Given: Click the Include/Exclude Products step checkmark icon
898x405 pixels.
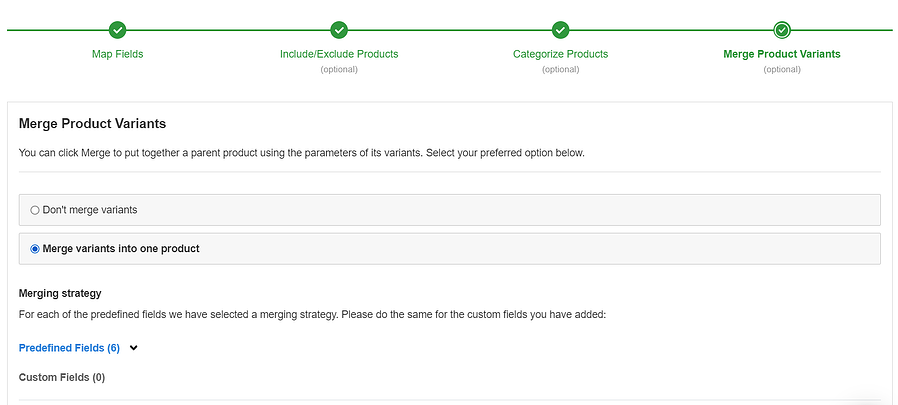Looking at the screenshot, I should pos(339,30).
